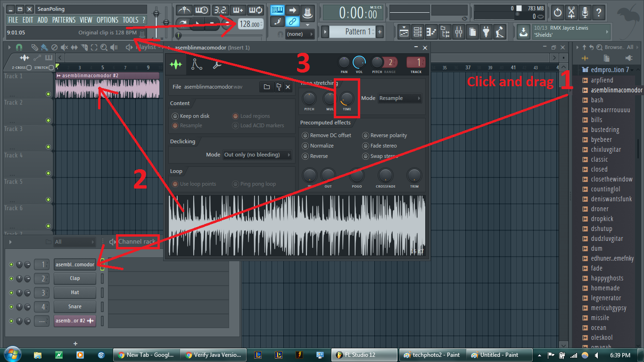Open the (none) remote control dropdown
This screenshot has height=362, width=644.
tap(300, 34)
